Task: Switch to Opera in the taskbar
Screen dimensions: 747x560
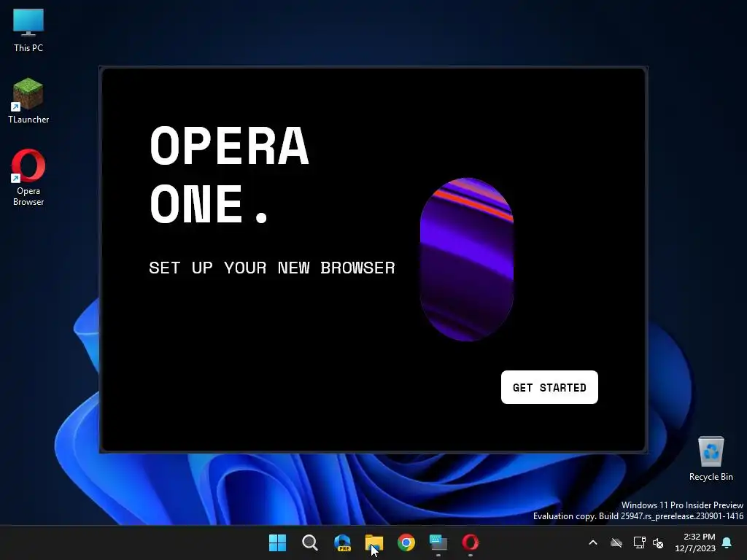Action: [x=471, y=542]
